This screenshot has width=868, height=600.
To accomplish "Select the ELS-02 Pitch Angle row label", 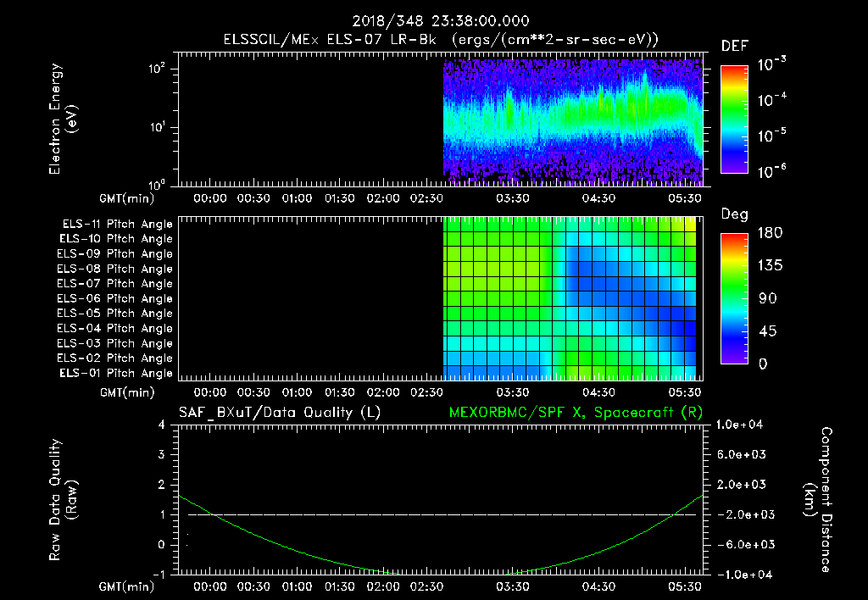I will (115, 358).
